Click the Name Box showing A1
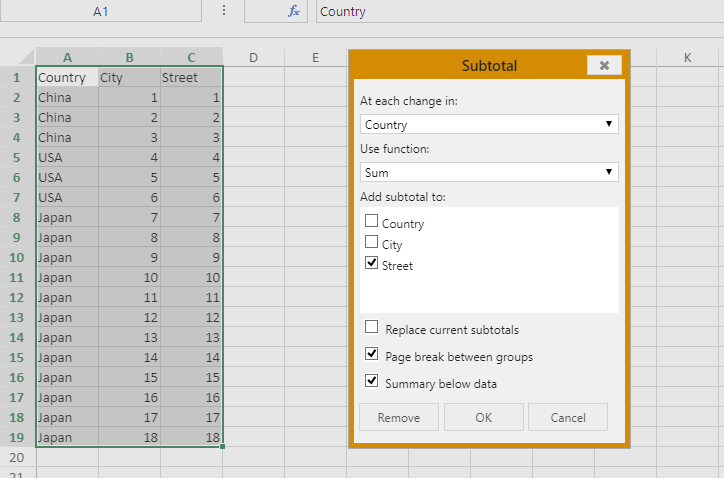The width and height of the screenshot is (724, 478). pyautogui.click(x=101, y=11)
